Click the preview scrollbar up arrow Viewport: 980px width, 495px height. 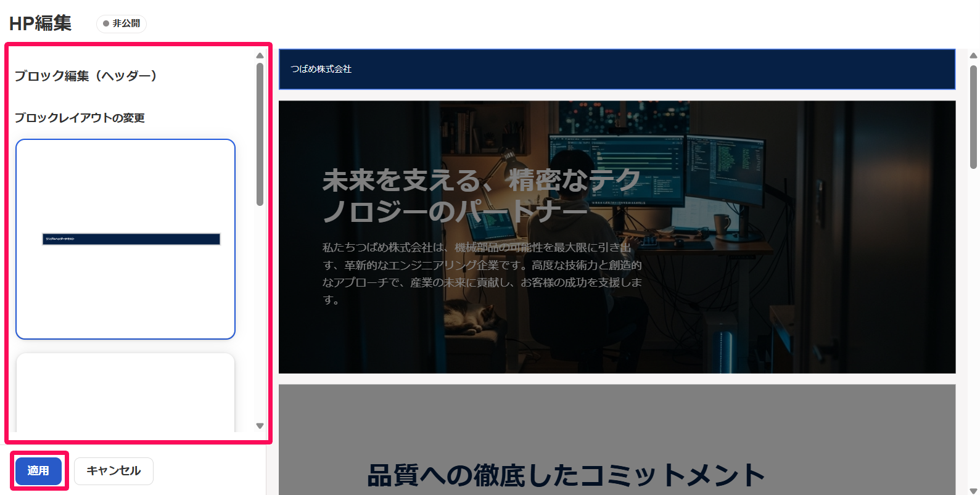973,55
